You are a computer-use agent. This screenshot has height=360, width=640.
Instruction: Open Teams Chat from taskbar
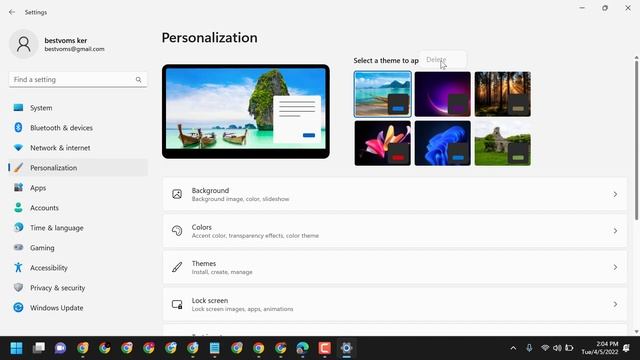coord(60,348)
